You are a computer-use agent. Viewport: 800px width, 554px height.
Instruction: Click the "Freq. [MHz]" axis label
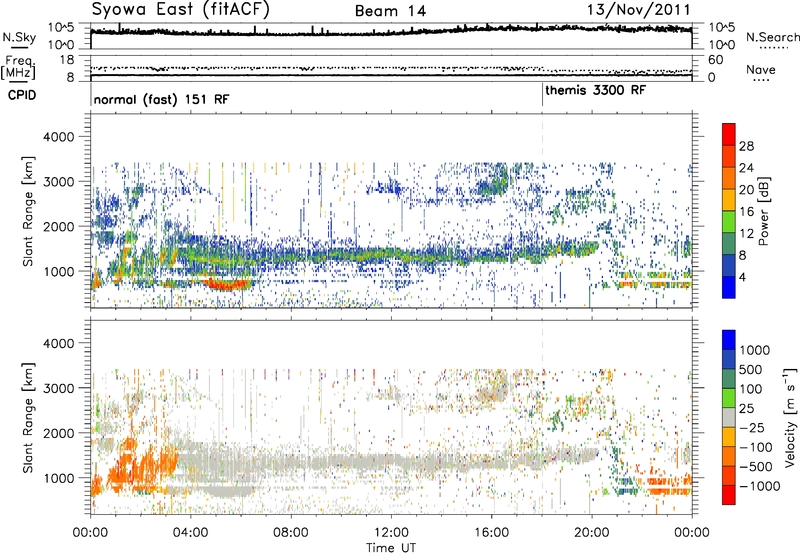coord(18,68)
